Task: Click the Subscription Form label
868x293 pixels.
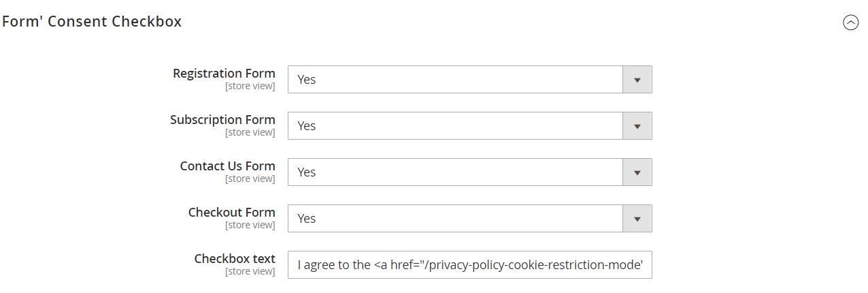Action: tap(222, 120)
